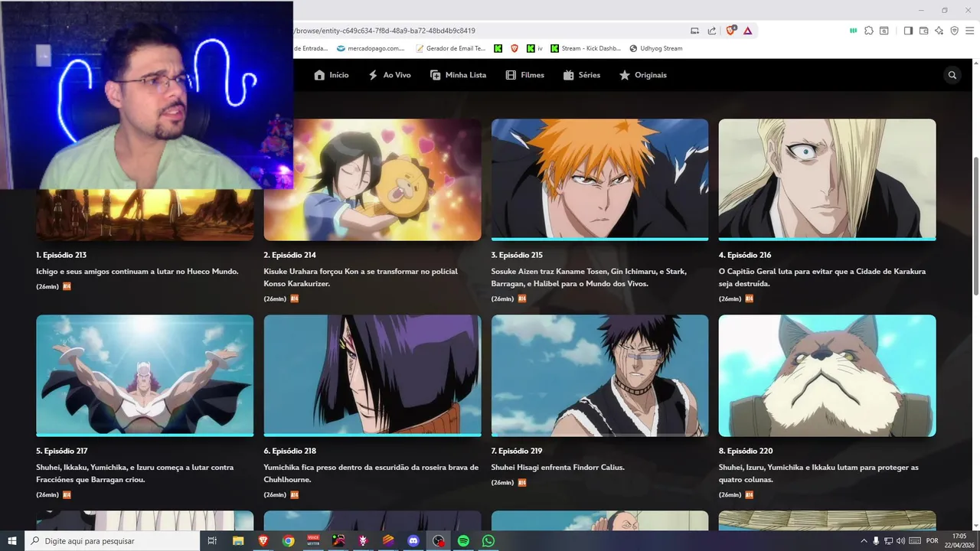Open the volume control in system tray
Screen dimensions: 980x551
pyautogui.click(x=900, y=541)
